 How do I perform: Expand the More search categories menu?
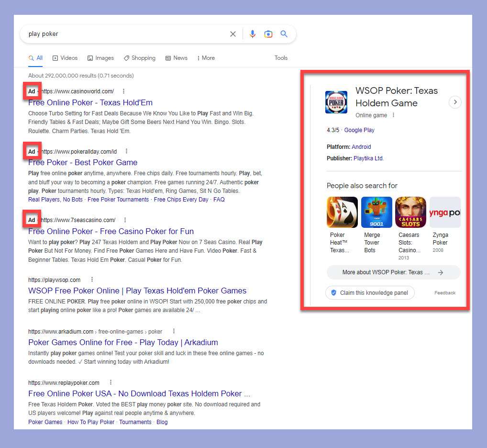pyautogui.click(x=206, y=58)
